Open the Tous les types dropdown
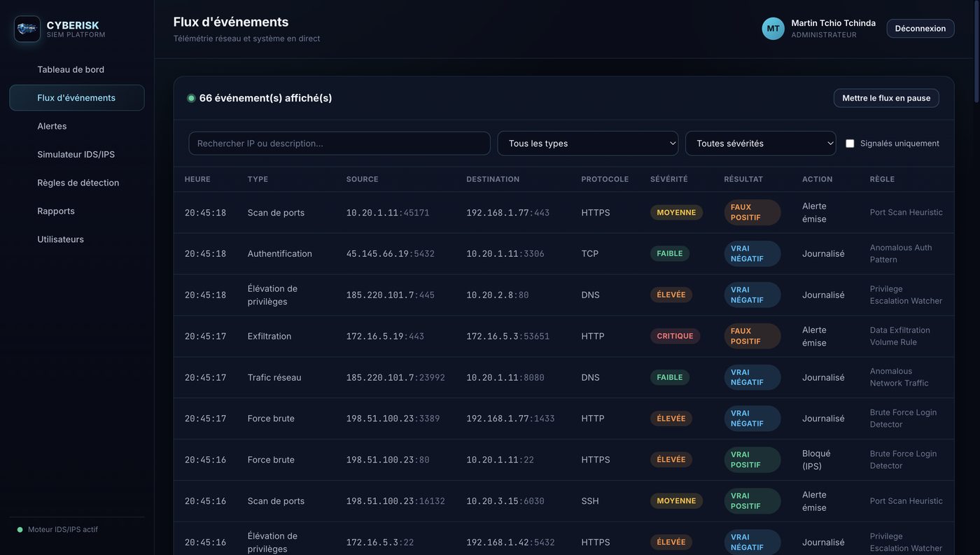Image resolution: width=980 pixels, height=555 pixels. tap(587, 143)
